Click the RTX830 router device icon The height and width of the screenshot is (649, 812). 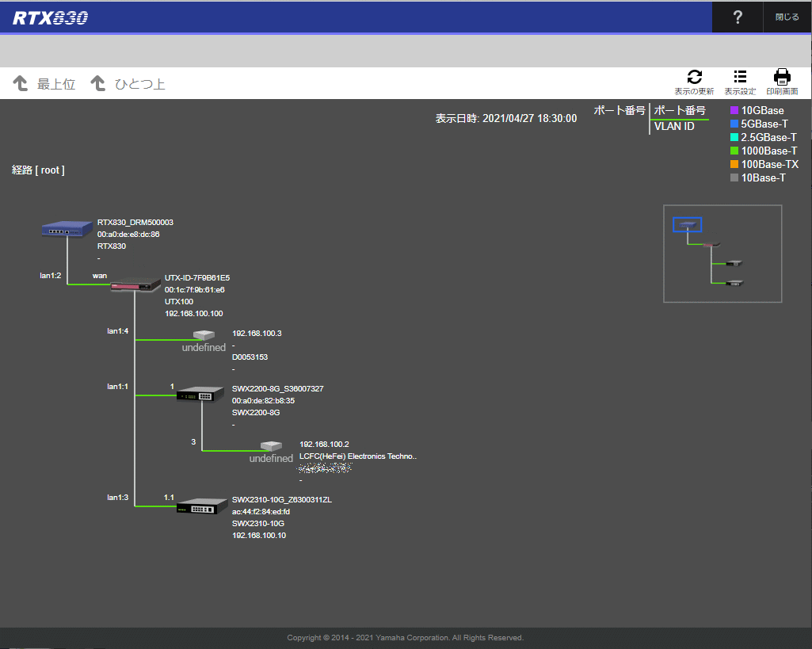tap(67, 230)
